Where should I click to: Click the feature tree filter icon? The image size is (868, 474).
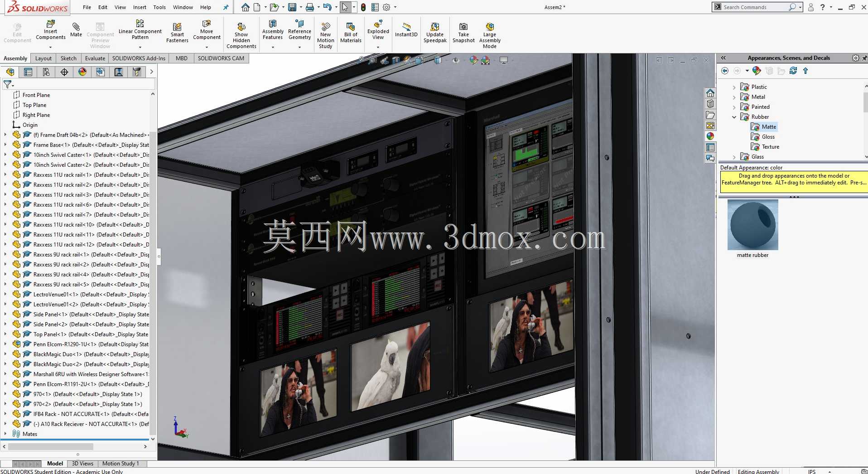coord(8,84)
